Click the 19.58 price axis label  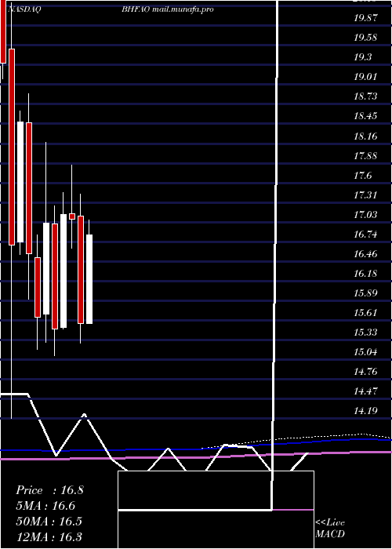365,38
